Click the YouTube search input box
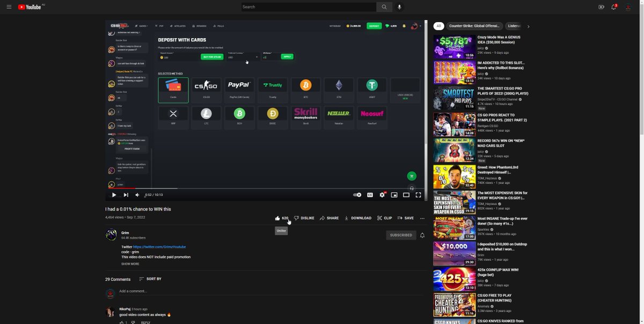The image size is (644, 324). (309, 7)
